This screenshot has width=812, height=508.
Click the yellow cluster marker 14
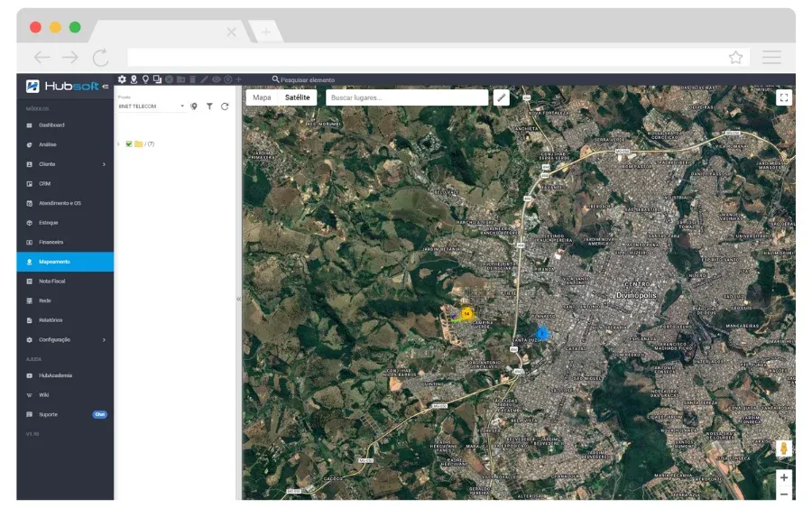click(x=466, y=313)
